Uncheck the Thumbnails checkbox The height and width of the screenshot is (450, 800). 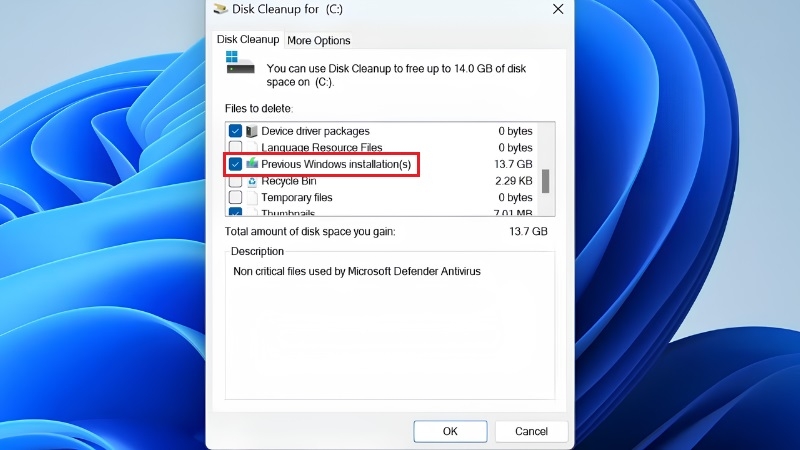[235, 212]
